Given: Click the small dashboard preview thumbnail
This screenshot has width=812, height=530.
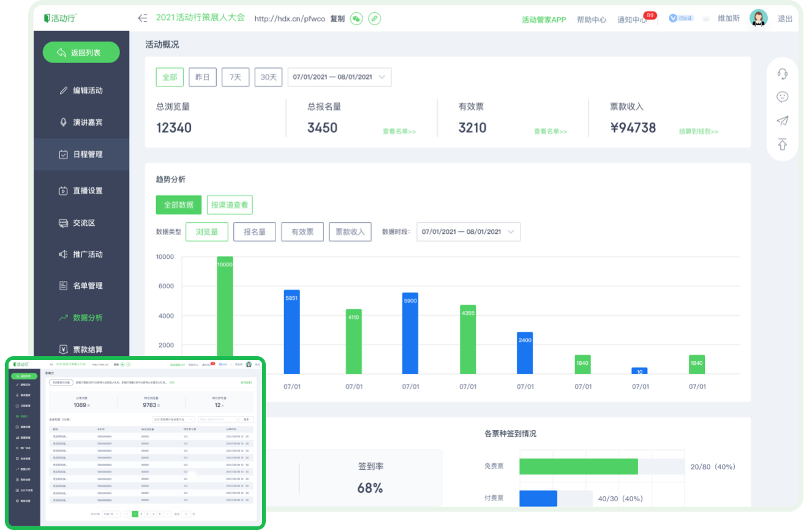Looking at the screenshot, I should (x=135, y=442).
